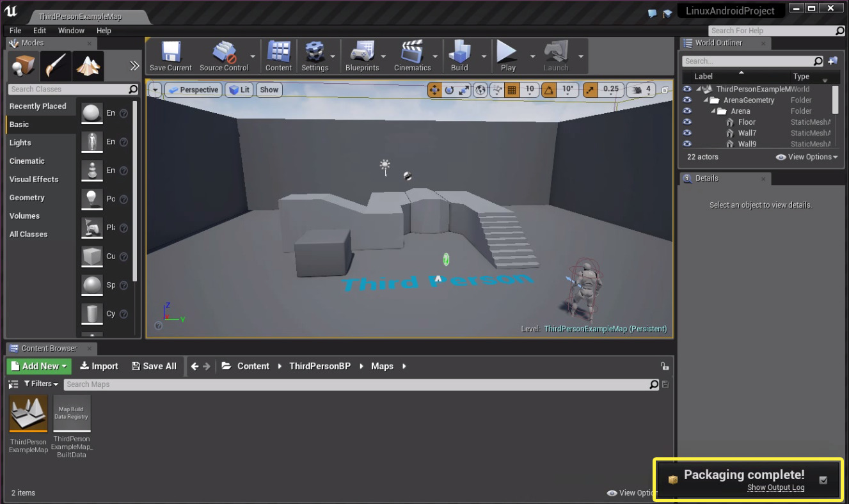
Task: Select the Landscape mode icon
Action: (88, 65)
